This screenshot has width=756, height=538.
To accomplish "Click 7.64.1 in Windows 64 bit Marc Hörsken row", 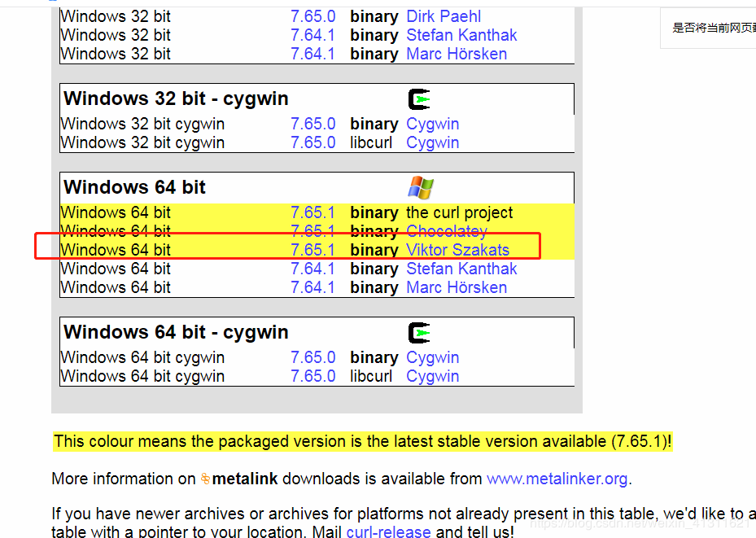I will [313, 287].
